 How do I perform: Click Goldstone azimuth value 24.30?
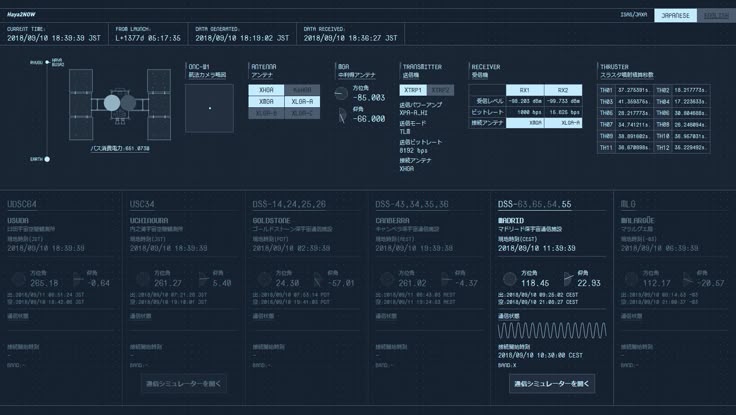(287, 283)
